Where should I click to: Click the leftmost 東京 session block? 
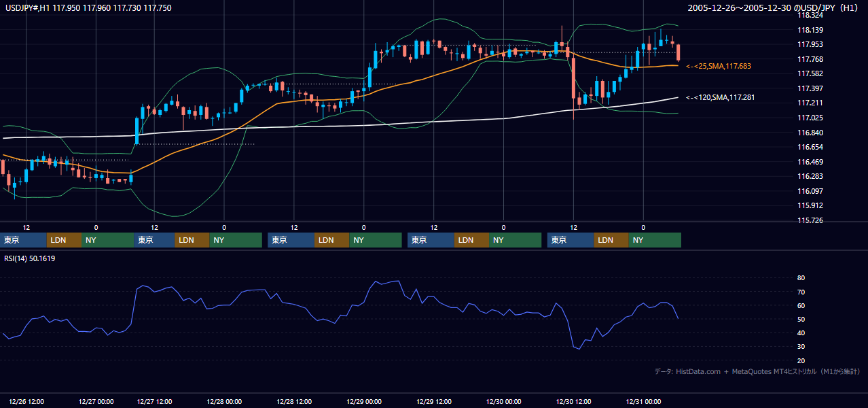point(23,240)
